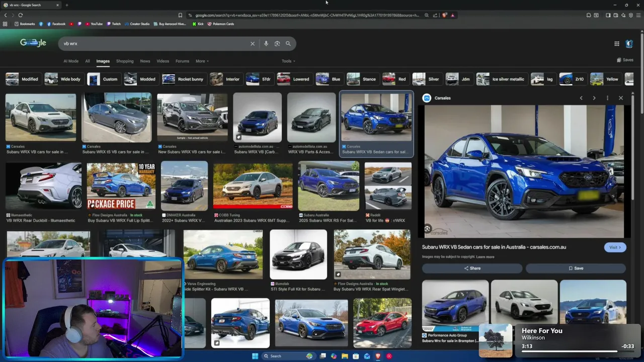Filter images by the Stance chip
Viewport: 644px width, 362px height.
[x=362, y=79]
